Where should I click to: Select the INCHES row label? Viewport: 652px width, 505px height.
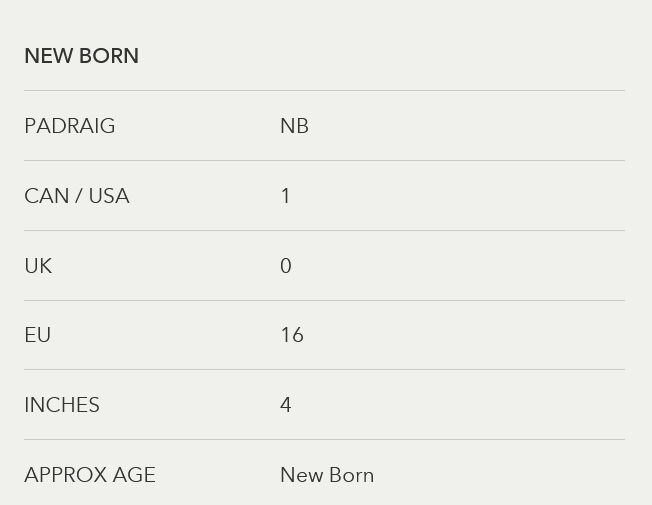62,405
